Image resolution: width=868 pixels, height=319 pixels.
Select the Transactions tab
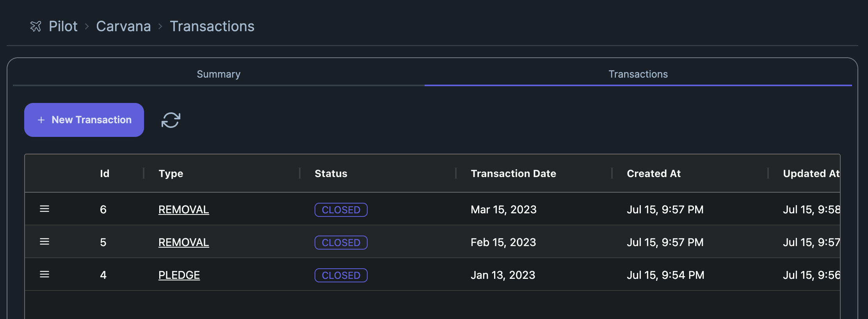(x=638, y=74)
